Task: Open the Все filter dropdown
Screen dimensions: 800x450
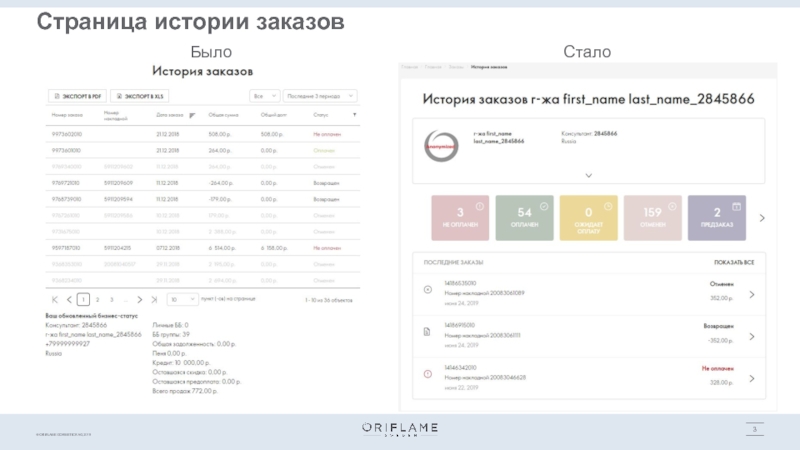Action: (x=264, y=96)
